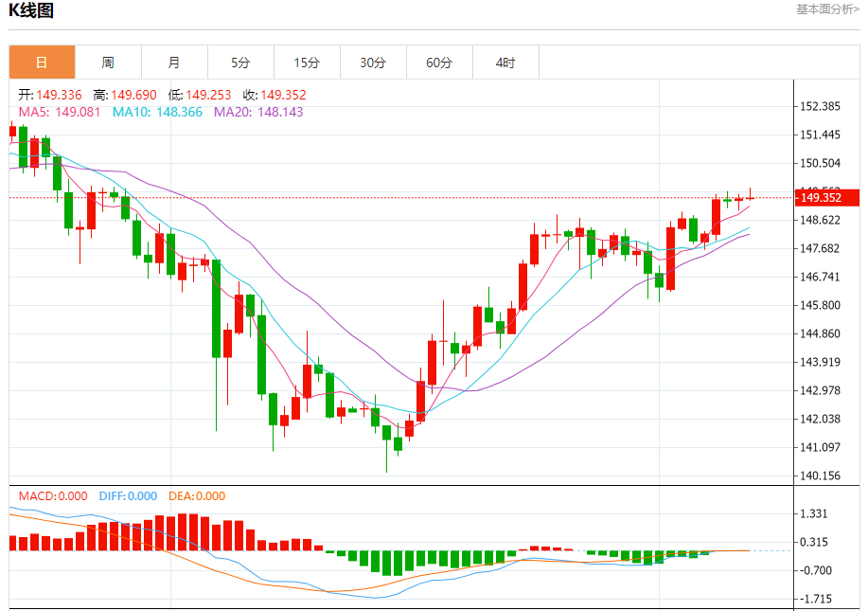Click the MA5: 149.081 label
Viewport: 868px width, 611px height.
click(x=60, y=112)
